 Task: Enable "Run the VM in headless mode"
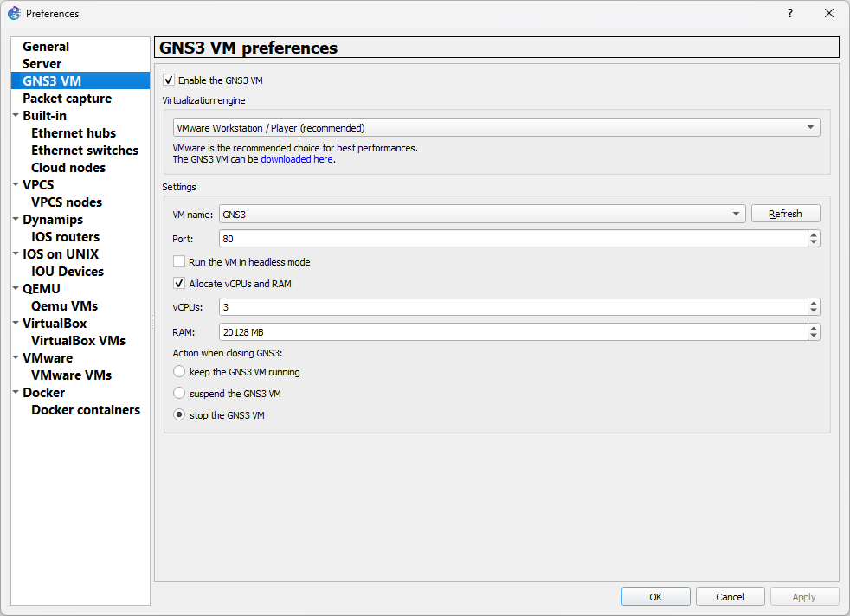pos(179,261)
